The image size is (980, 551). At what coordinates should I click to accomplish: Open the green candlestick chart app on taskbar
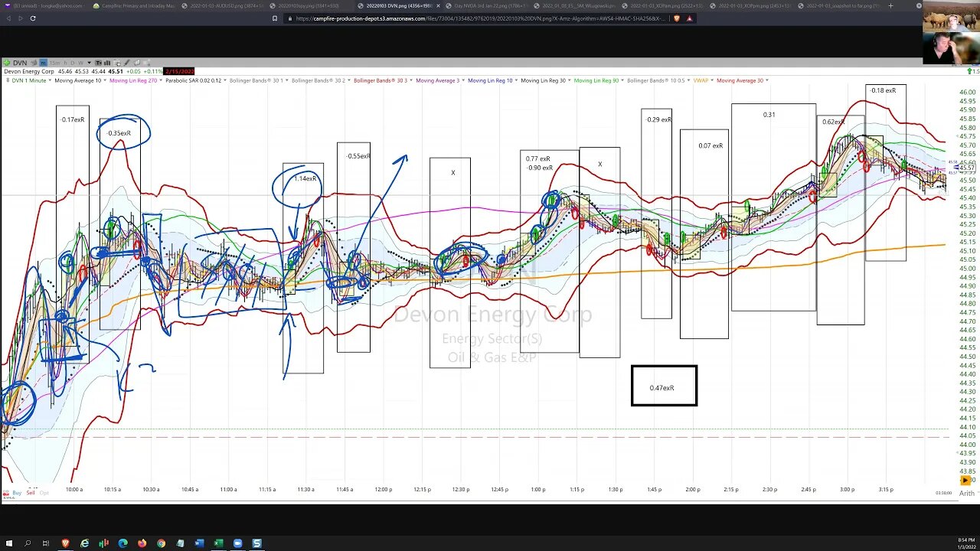(103, 543)
